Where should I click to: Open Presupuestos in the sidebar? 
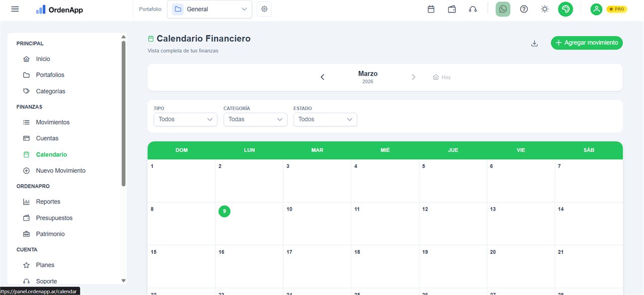[54, 218]
